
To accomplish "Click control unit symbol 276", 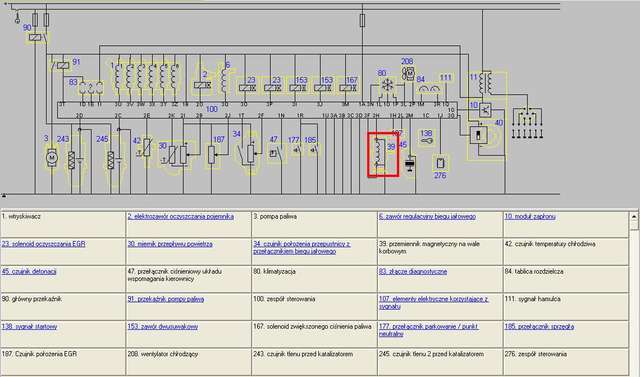I will (440, 163).
